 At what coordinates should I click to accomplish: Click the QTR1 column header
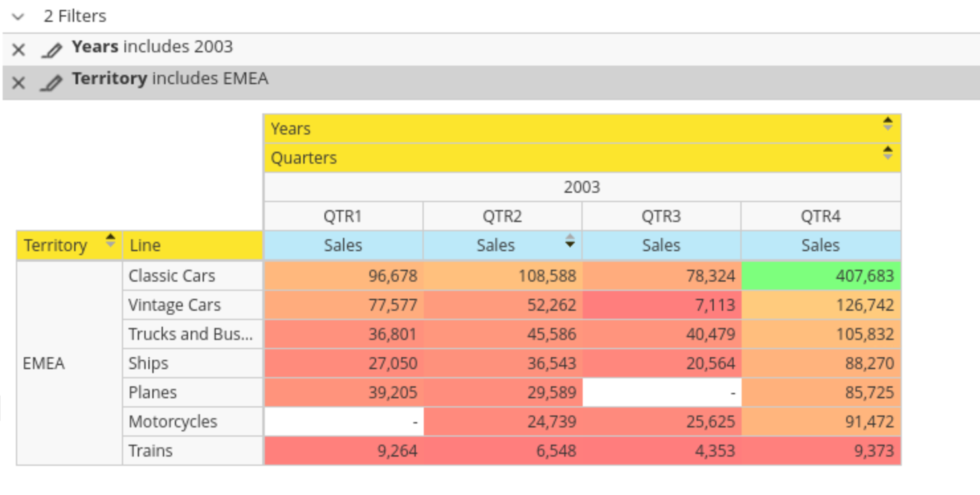point(342,216)
